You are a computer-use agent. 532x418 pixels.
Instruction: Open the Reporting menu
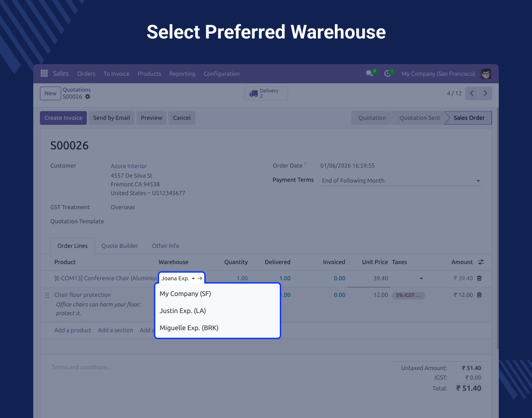[x=182, y=74]
